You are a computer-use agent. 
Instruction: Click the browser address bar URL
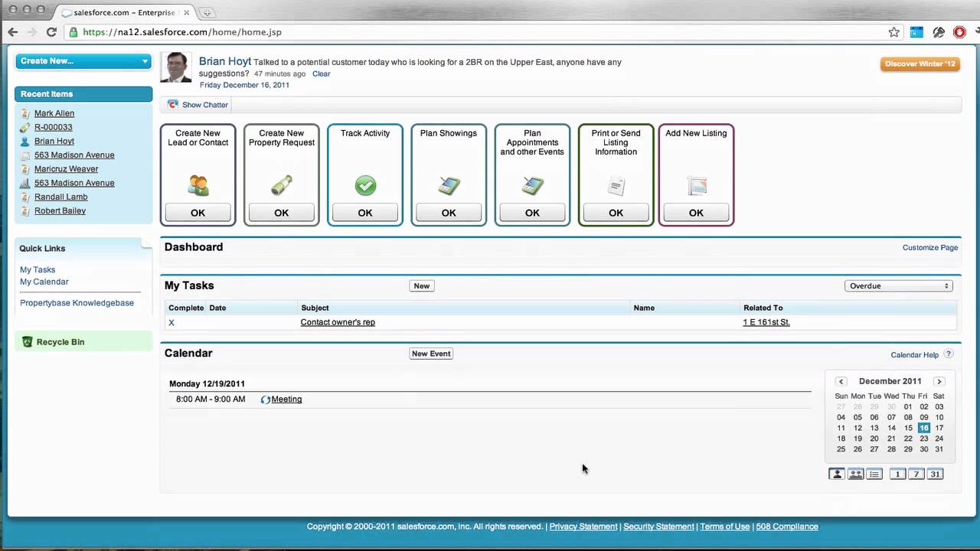[182, 32]
